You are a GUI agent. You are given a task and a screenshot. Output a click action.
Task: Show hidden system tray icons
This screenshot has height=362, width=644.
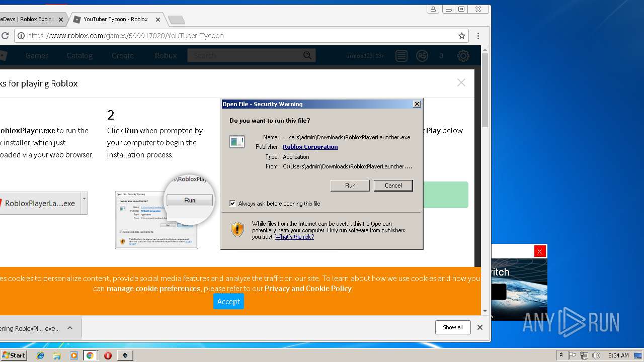click(x=561, y=355)
